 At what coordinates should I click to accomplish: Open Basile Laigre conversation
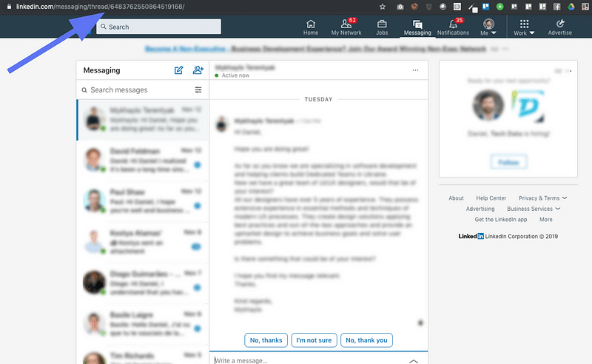pos(143,324)
